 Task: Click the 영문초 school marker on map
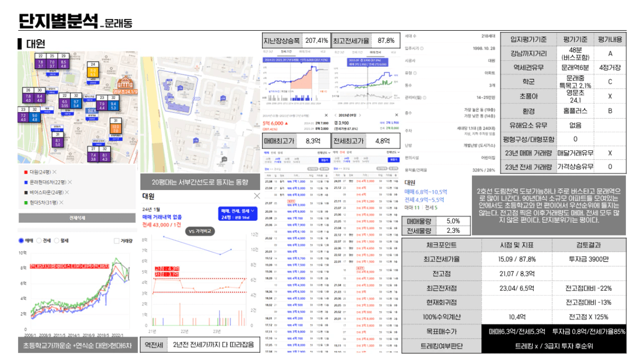[124, 85]
